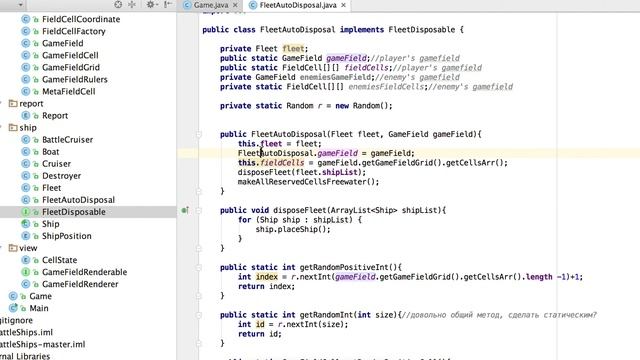640x360 pixels.
Task: Select MetaFieldCell class in project tree
Action: click(x=69, y=91)
